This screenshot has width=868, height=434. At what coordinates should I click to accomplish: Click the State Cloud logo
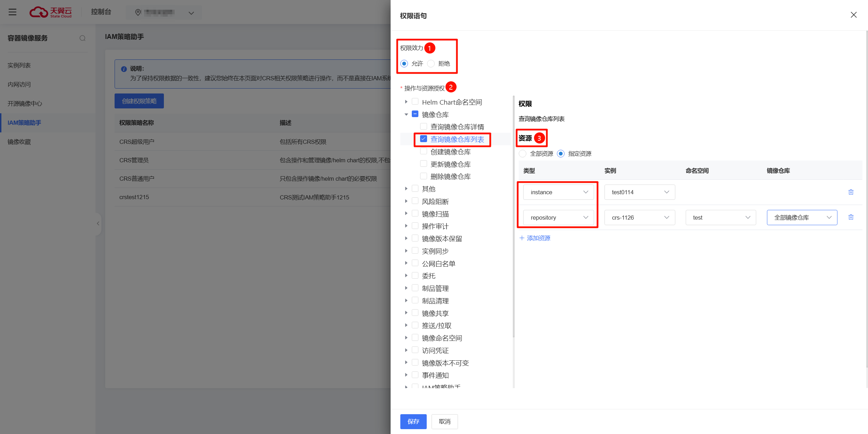(51, 12)
